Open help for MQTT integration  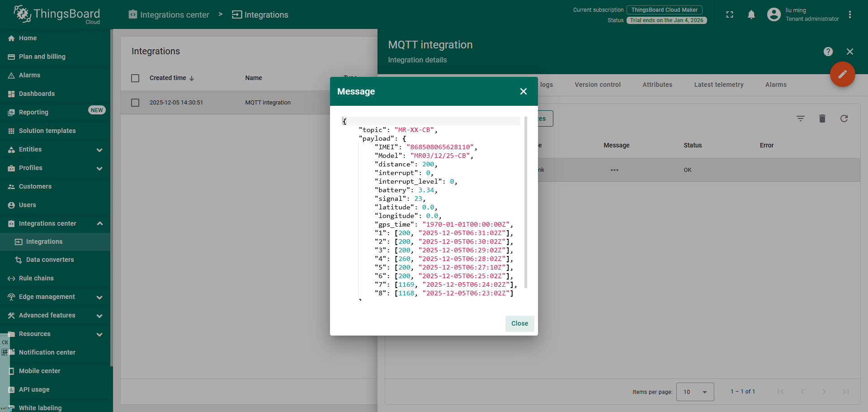(x=828, y=52)
